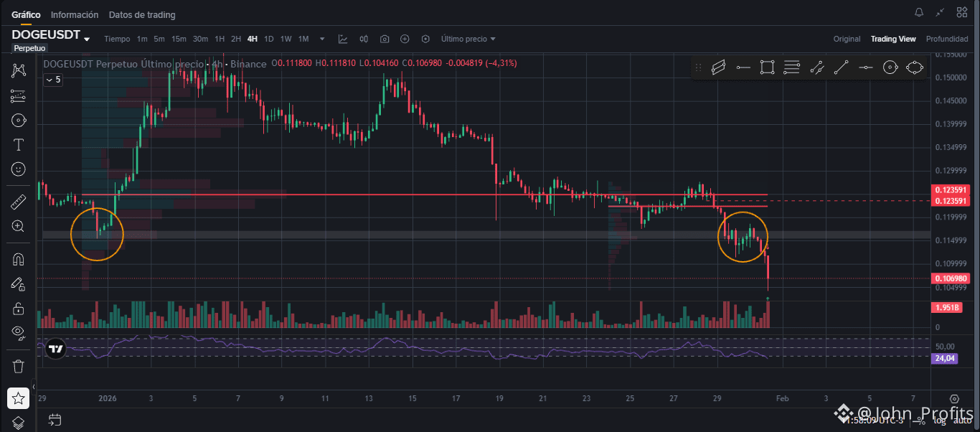Image resolution: width=980 pixels, height=432 pixels.
Task: Select the horizontal ray tool in the favorites bar
Action: pos(743,67)
